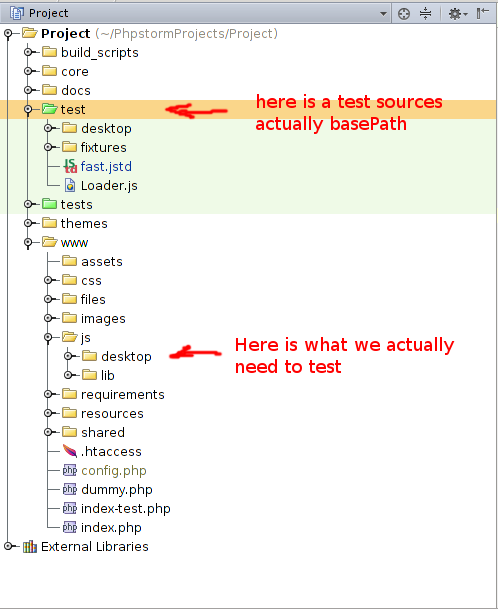Collapse the test folder node

pyautogui.click(x=28, y=109)
